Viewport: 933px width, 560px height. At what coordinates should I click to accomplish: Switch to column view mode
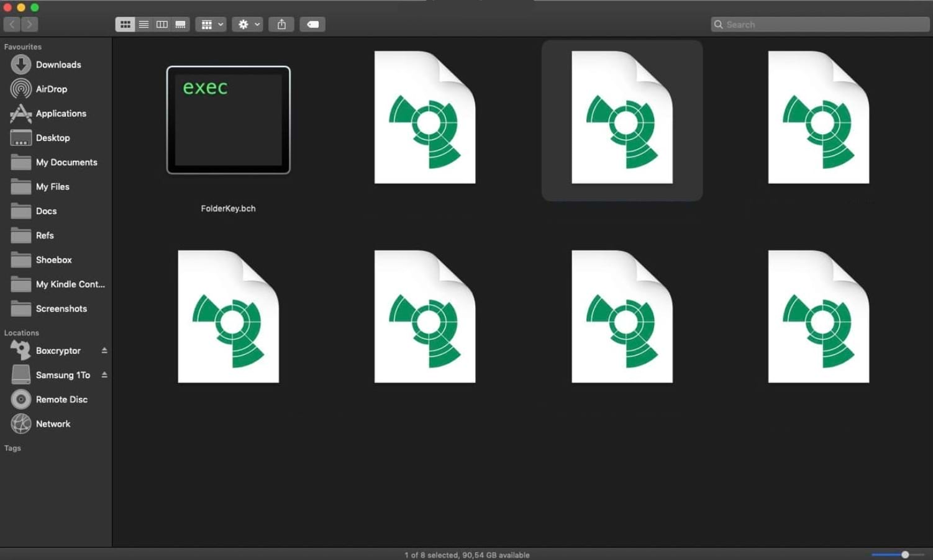(162, 24)
